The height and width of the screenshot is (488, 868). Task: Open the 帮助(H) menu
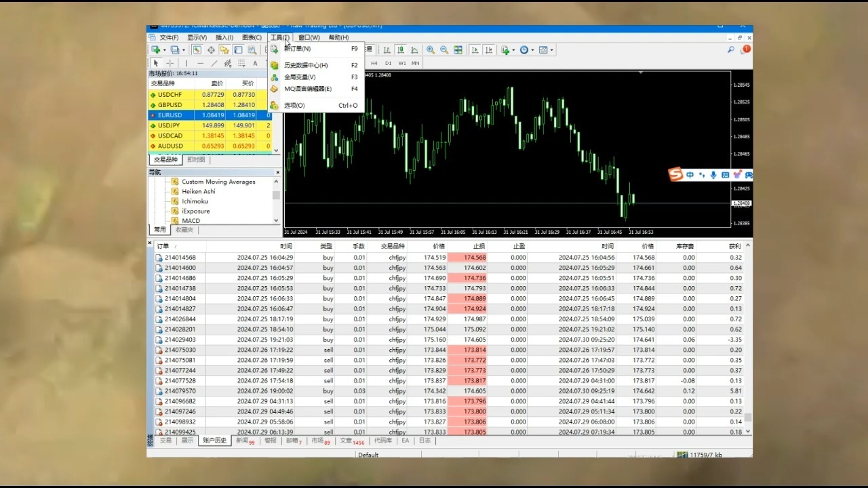coord(338,37)
